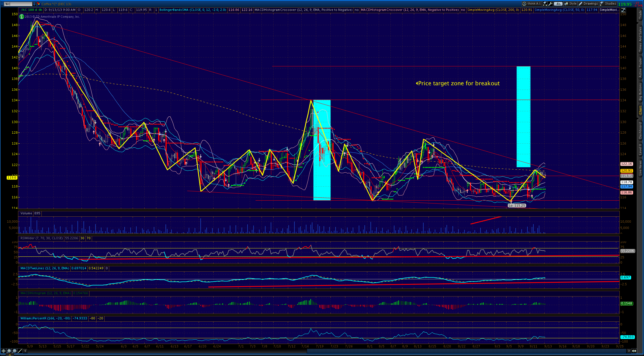The width and height of the screenshot is (644, 356).
Task: Click the D: 9/13/13 9:00 AM readout
Action: (x=60, y=10)
